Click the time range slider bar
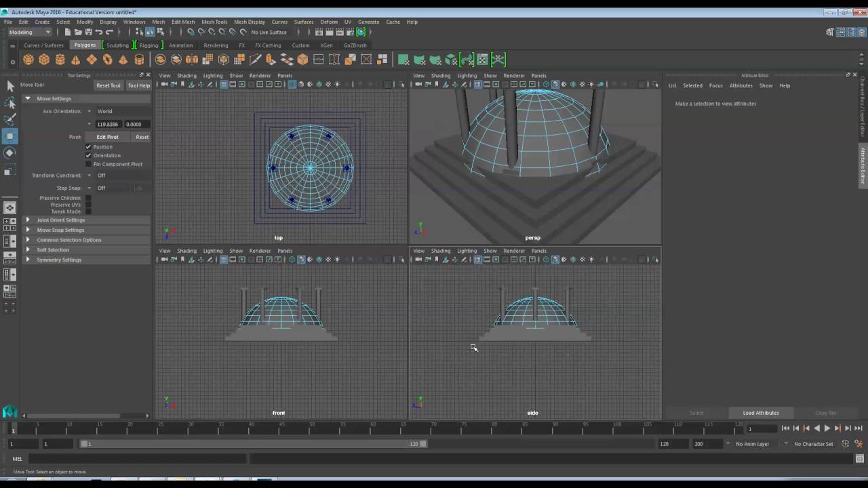 tap(254, 444)
